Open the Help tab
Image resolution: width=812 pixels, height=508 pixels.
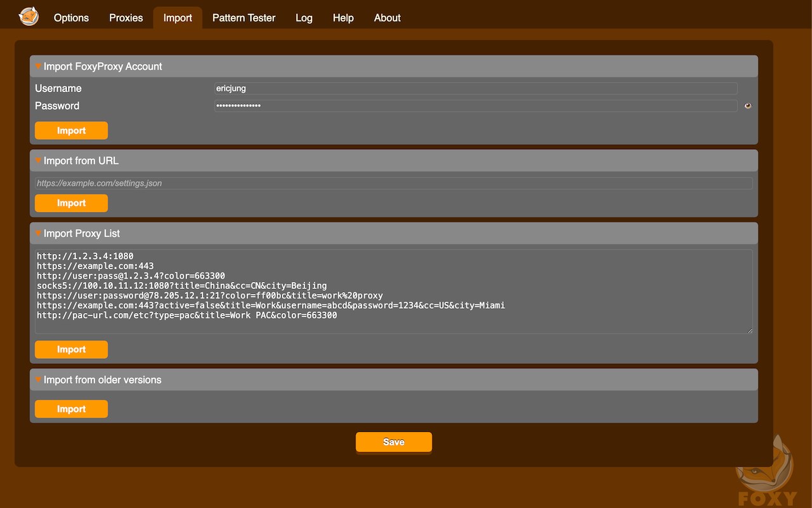click(x=343, y=18)
